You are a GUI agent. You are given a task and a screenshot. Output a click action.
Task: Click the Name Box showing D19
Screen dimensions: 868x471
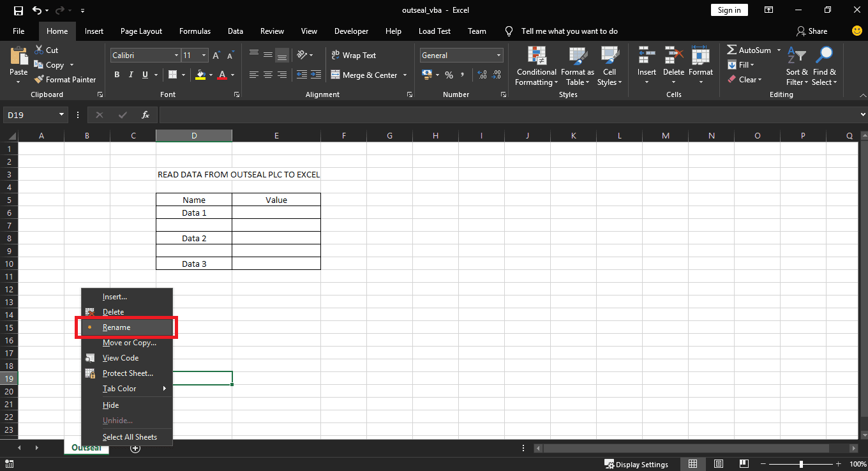tap(30, 115)
